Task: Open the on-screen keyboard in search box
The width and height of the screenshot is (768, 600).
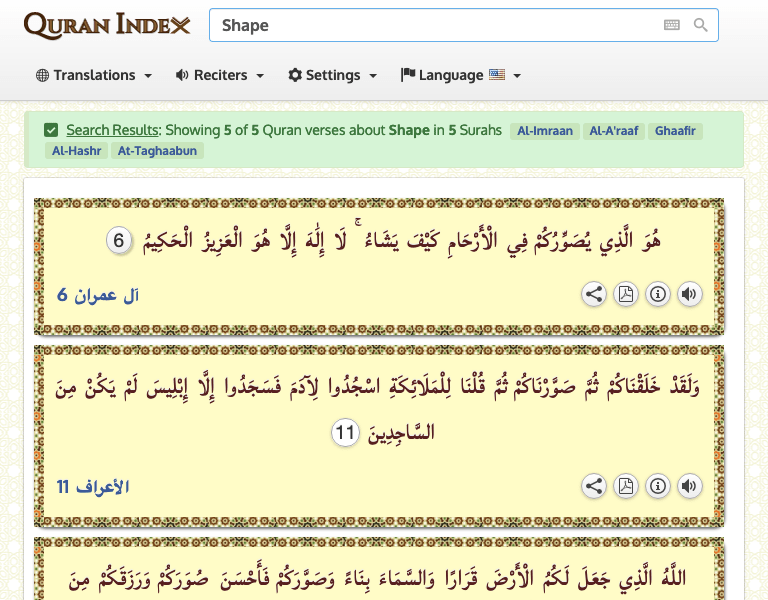Action: tap(672, 25)
